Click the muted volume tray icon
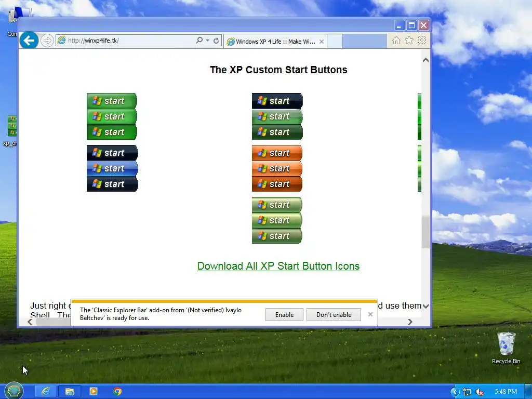The height and width of the screenshot is (399, 532). click(480, 392)
